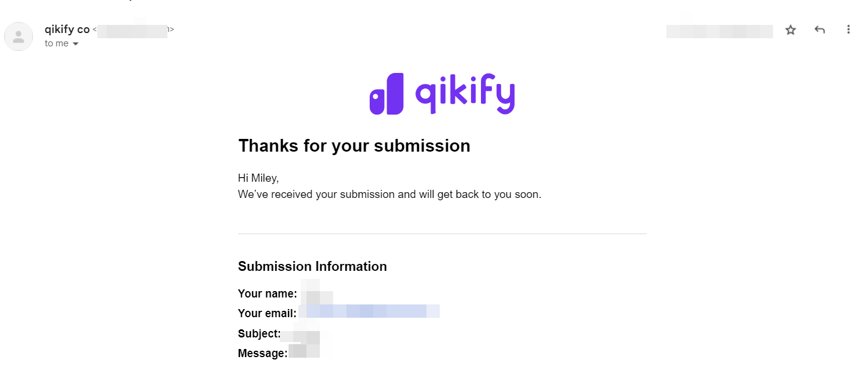This screenshot has height=371, width=868.
Task: Click the "Submission Information" heading
Action: click(x=312, y=266)
